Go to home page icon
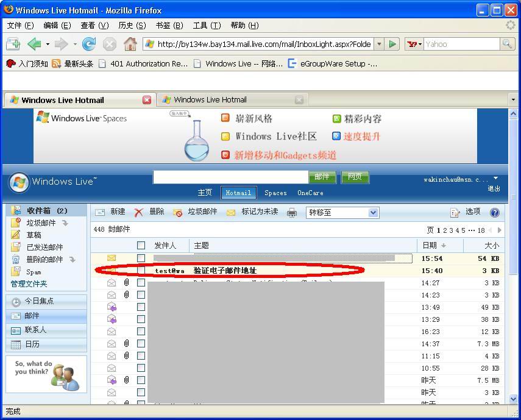The width and height of the screenshot is (521, 420). (130, 44)
